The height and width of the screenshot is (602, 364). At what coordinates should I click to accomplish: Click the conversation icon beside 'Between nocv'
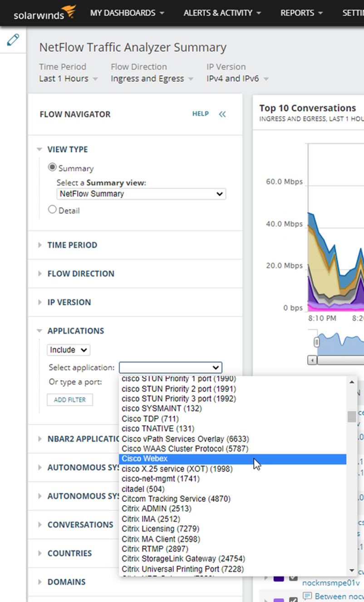point(307,596)
